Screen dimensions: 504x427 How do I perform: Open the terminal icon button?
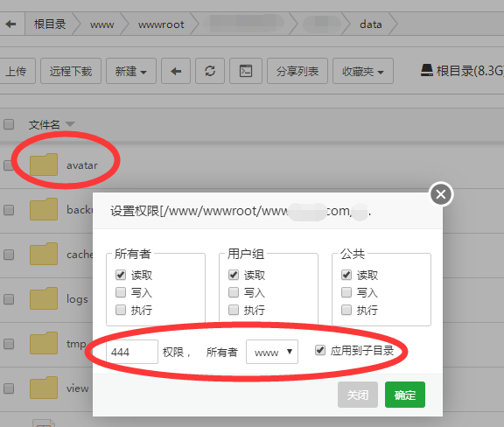[246, 71]
